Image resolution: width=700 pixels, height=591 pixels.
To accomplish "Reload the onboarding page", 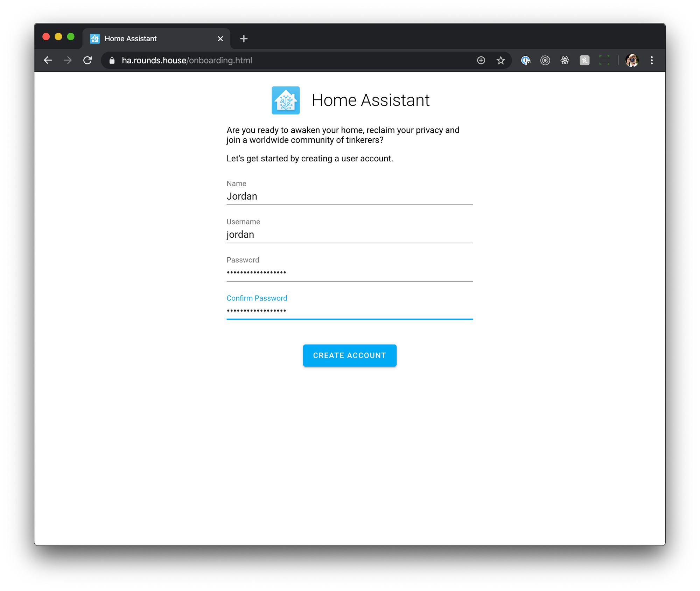I will click(87, 60).
